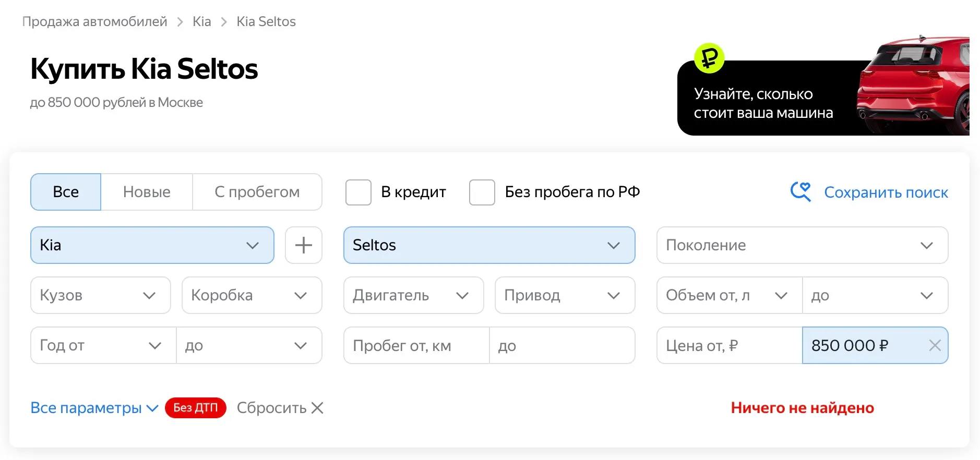Click the breadcrumb arrow after Продажа автомобилей
This screenshot has width=980, height=460.
click(x=180, y=22)
